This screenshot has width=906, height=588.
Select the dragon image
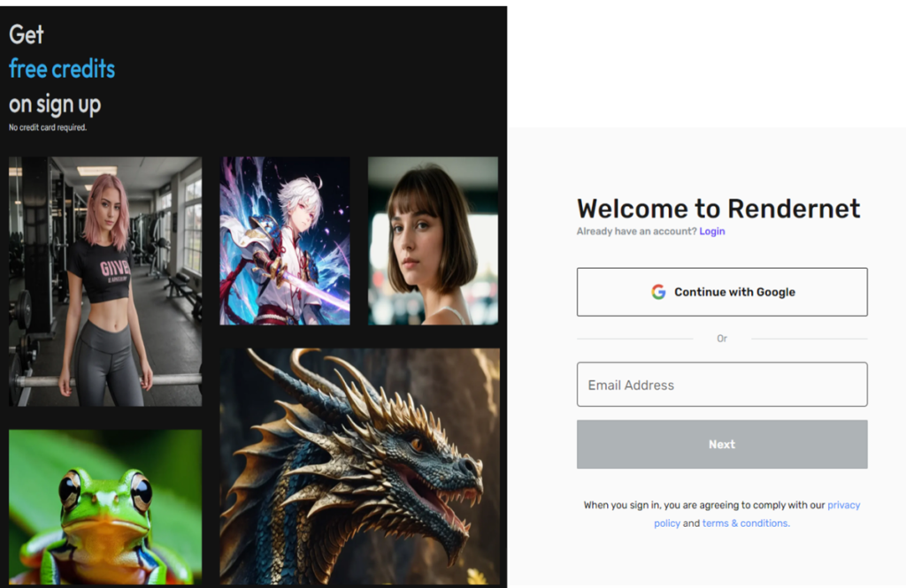click(x=359, y=466)
